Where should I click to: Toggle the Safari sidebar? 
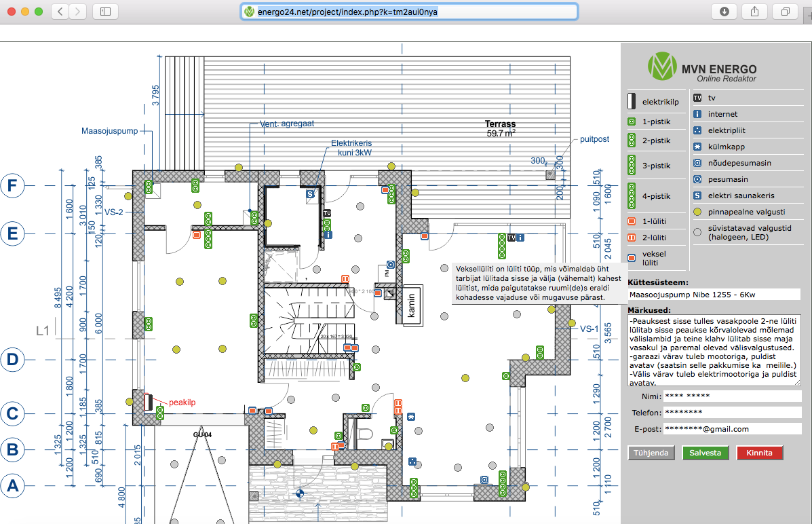point(105,12)
